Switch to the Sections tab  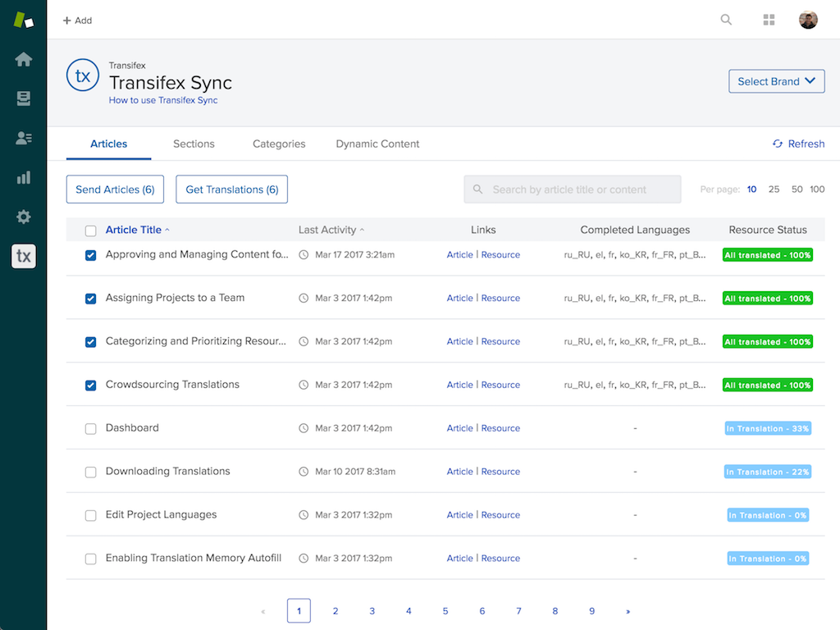194,144
